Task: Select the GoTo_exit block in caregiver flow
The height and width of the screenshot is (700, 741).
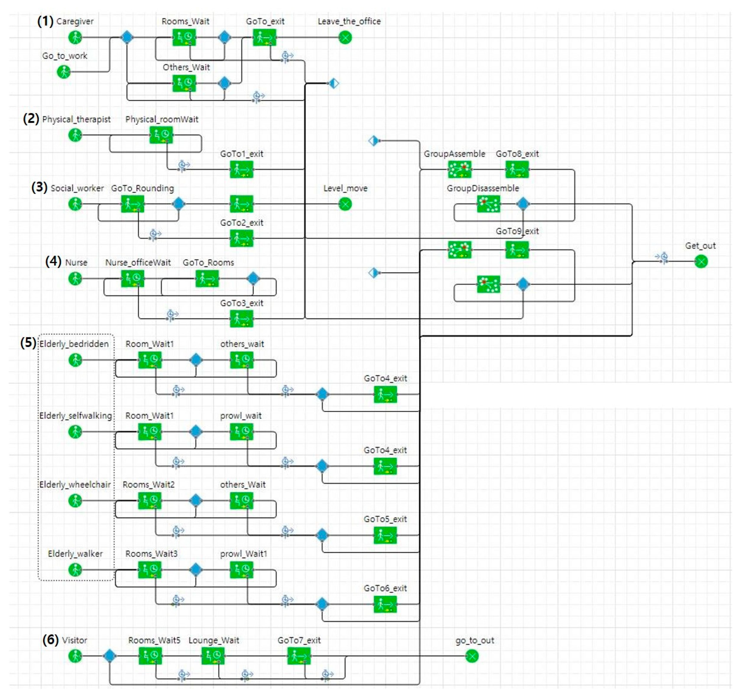Action: (x=264, y=37)
